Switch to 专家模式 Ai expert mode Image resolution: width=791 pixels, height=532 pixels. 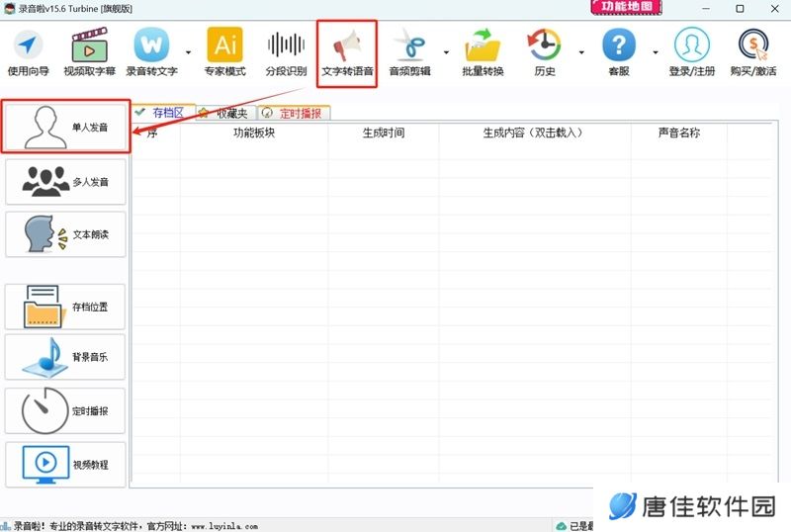click(x=225, y=52)
